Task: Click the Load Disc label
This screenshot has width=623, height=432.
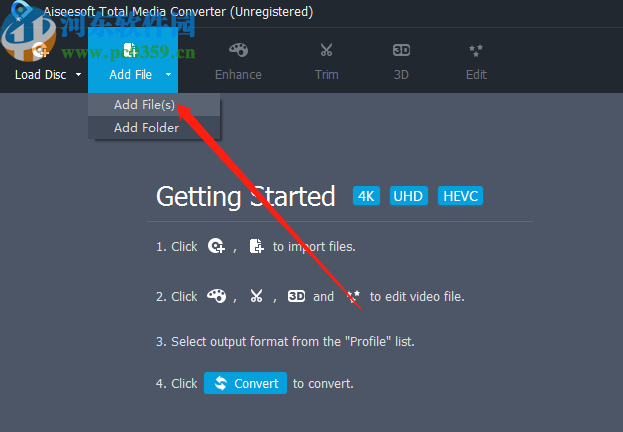Action: [x=41, y=75]
